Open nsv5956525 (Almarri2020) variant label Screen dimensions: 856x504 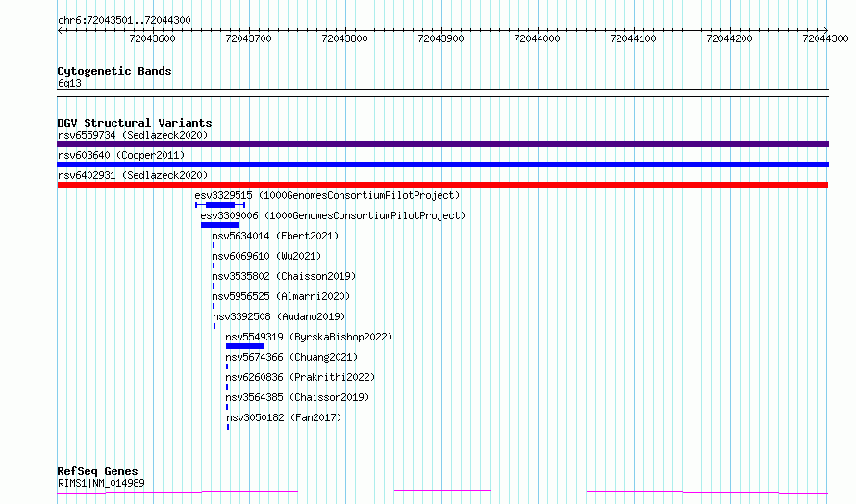coord(281,296)
